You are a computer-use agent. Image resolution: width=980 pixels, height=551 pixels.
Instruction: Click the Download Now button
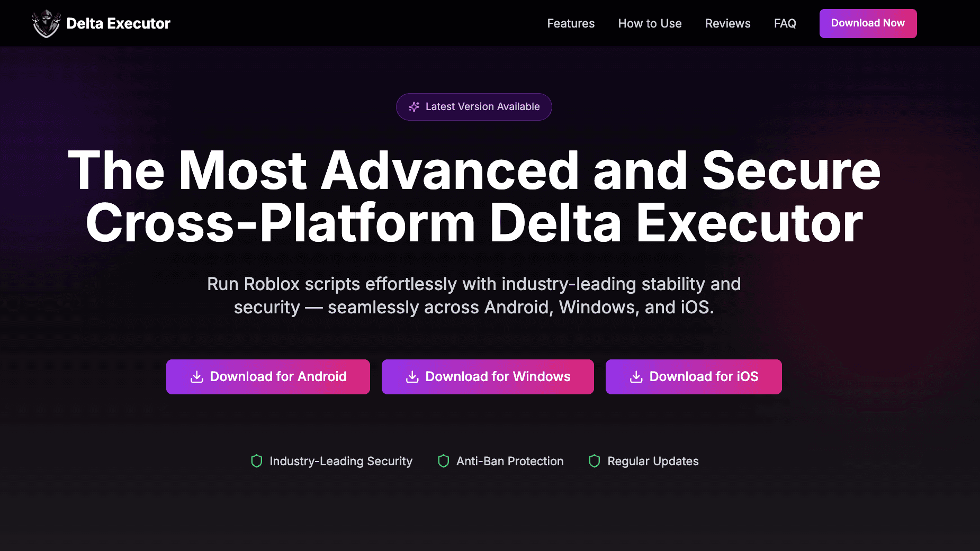click(x=867, y=23)
